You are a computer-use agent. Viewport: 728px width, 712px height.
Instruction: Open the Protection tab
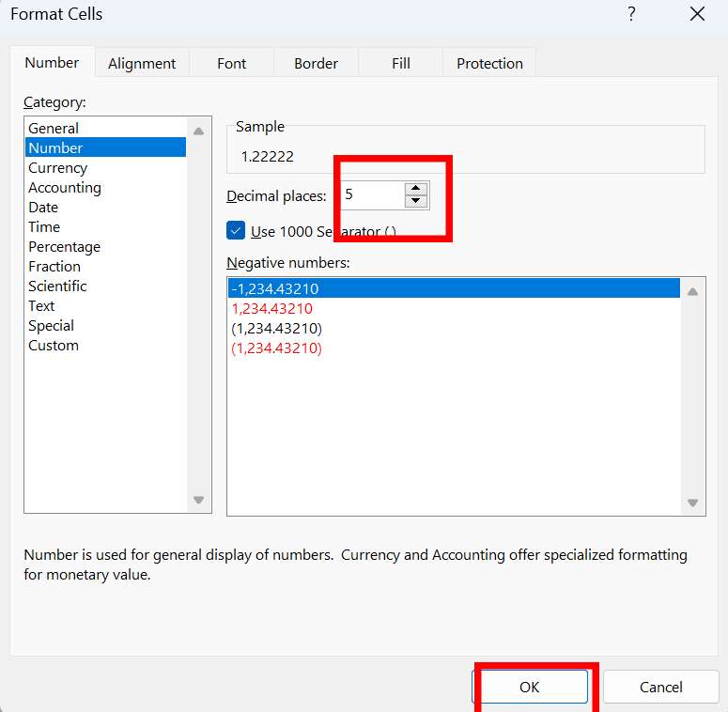[x=489, y=63]
